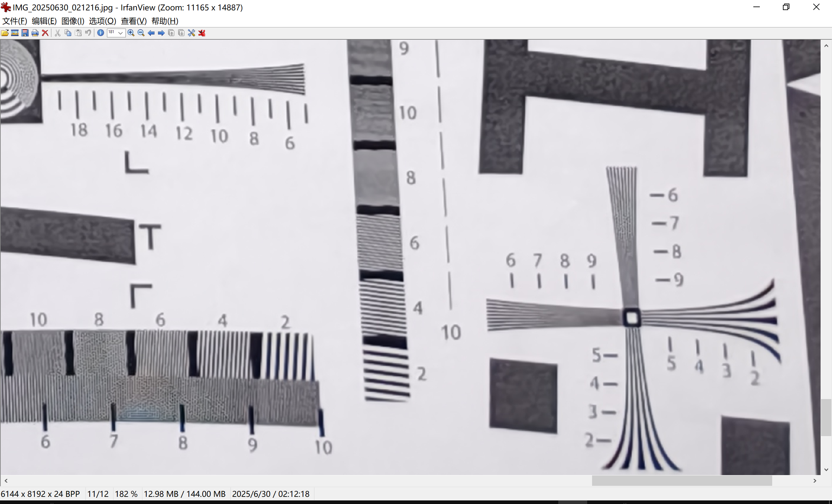The image size is (832, 504).
Task: Open the 查看(V) menu
Action: pos(134,21)
